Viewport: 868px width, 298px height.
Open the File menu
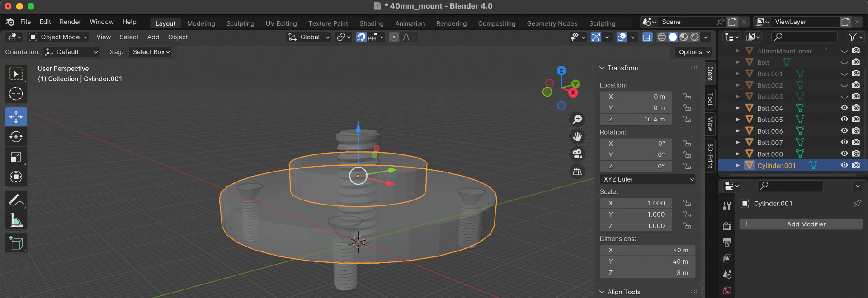[x=26, y=22]
